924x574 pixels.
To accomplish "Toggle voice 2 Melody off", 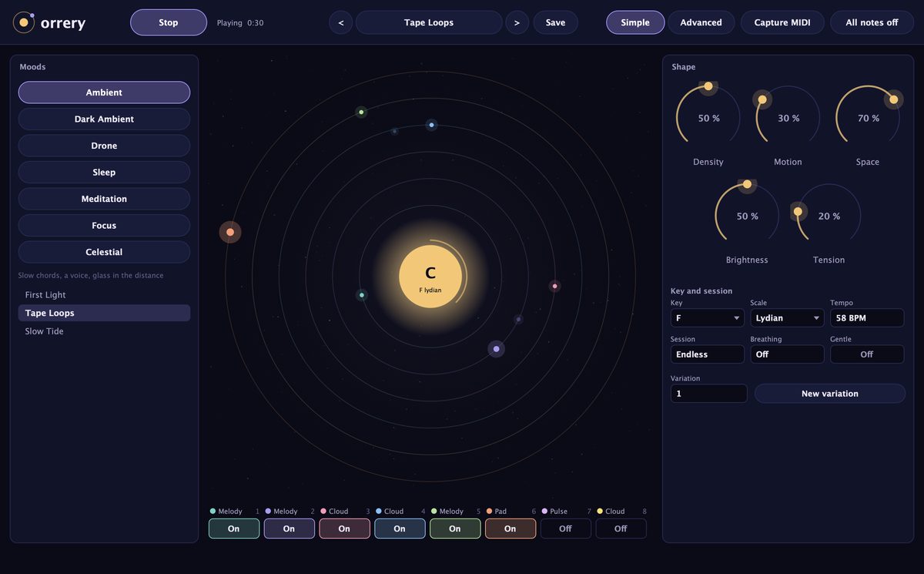I will (289, 529).
